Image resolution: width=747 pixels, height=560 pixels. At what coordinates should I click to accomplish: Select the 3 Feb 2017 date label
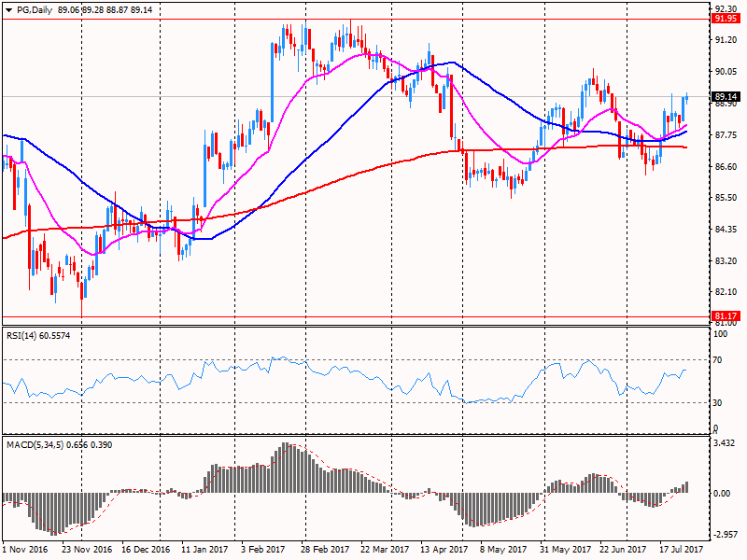point(263,550)
